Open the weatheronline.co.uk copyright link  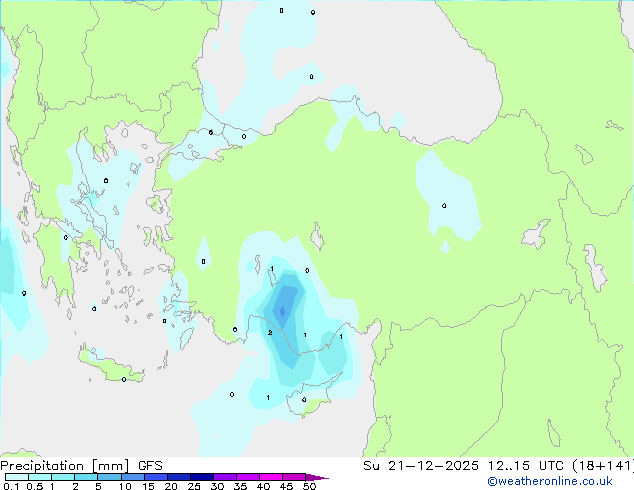(x=550, y=481)
